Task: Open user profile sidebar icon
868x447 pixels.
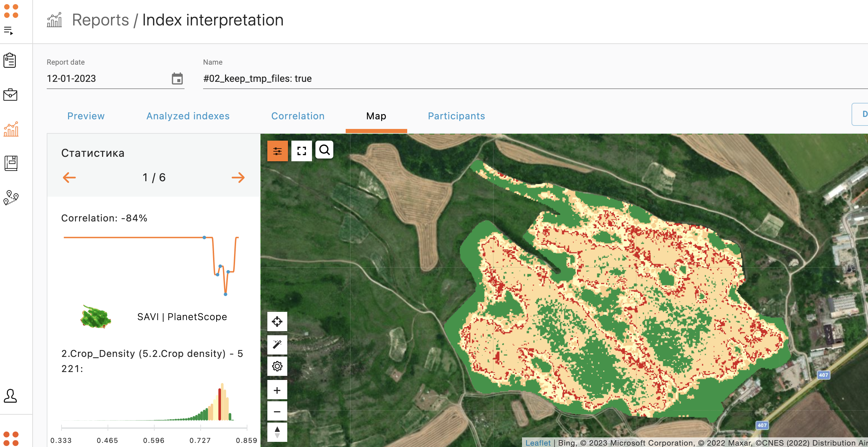Action: (x=10, y=396)
